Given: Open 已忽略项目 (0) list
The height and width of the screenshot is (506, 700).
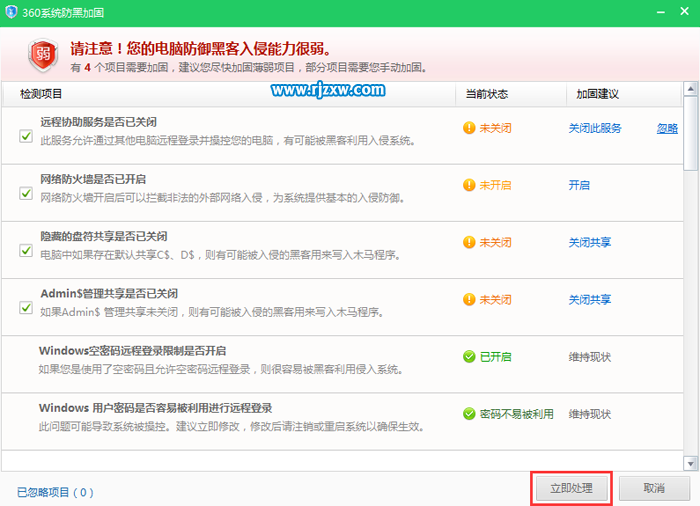Looking at the screenshot, I should point(55,492).
